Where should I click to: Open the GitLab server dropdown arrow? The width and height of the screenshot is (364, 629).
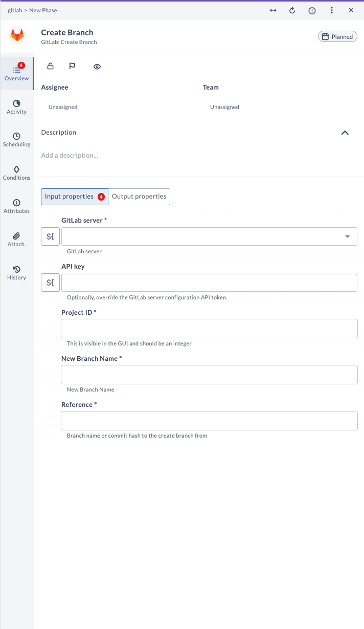[348, 236]
